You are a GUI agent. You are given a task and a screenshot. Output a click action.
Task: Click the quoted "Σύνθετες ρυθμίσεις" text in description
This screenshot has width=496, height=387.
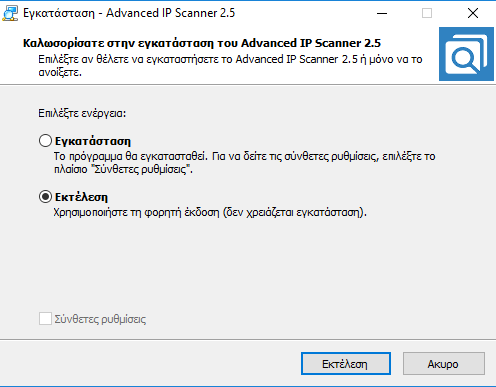141,170
